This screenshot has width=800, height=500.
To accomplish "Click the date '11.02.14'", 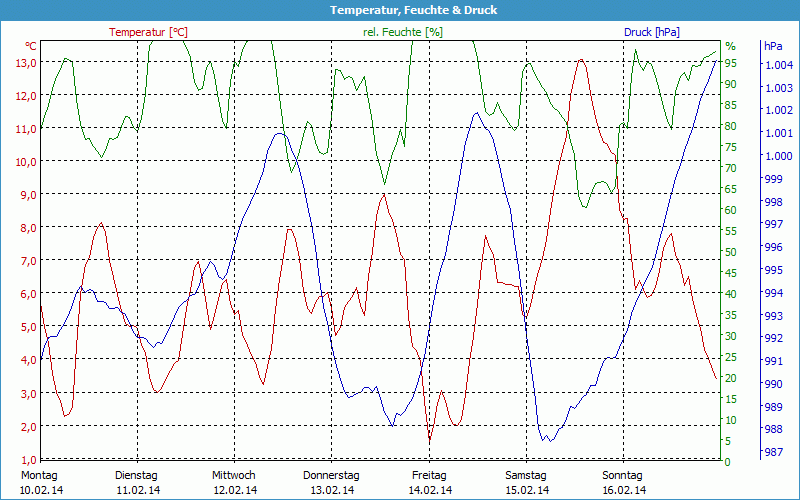I will pos(138,490).
